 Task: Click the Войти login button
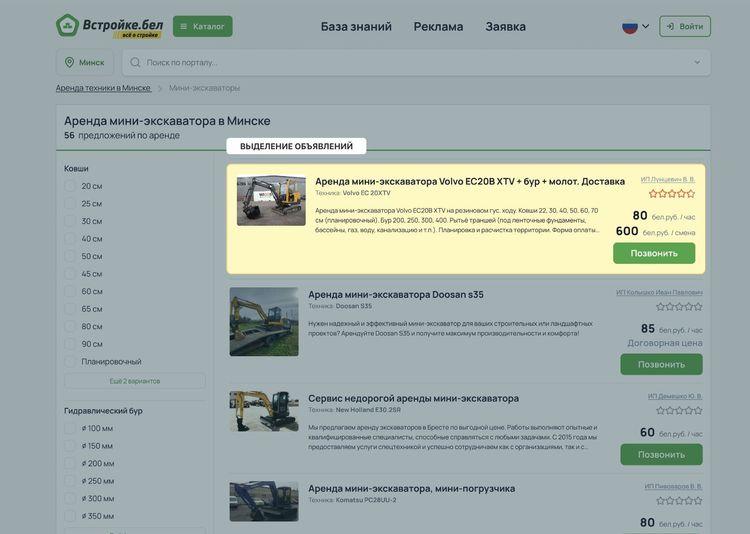(684, 26)
